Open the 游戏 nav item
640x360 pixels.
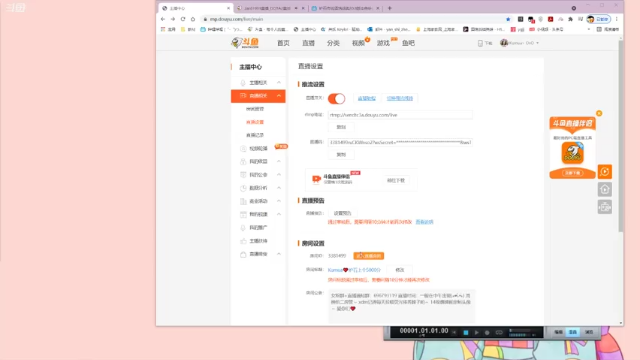click(x=383, y=43)
